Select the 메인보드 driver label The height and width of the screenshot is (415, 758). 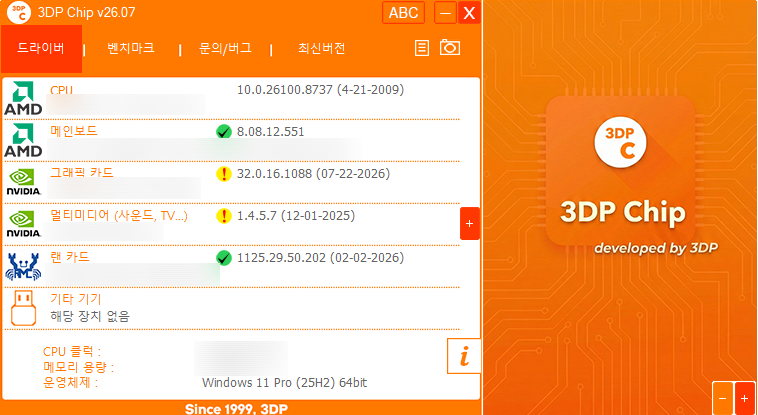tap(74, 131)
